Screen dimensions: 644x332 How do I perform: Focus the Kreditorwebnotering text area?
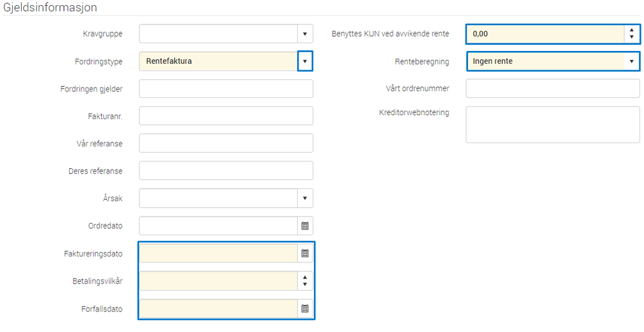coord(552,125)
